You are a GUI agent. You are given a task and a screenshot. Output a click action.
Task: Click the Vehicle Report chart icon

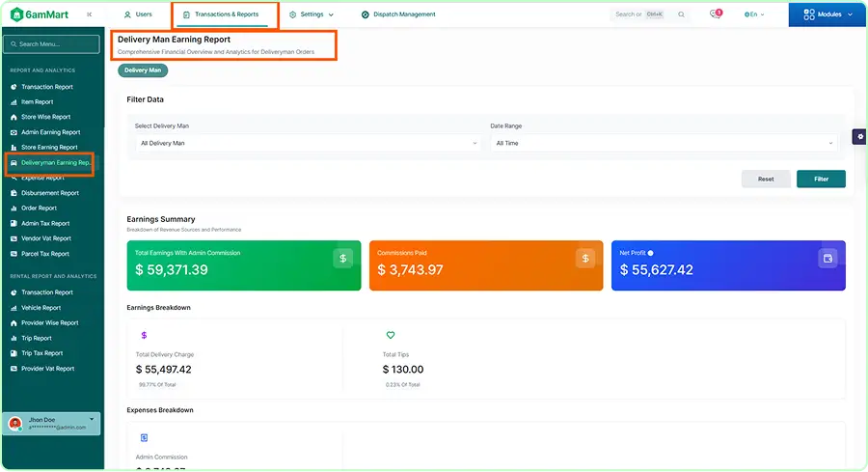(14, 308)
